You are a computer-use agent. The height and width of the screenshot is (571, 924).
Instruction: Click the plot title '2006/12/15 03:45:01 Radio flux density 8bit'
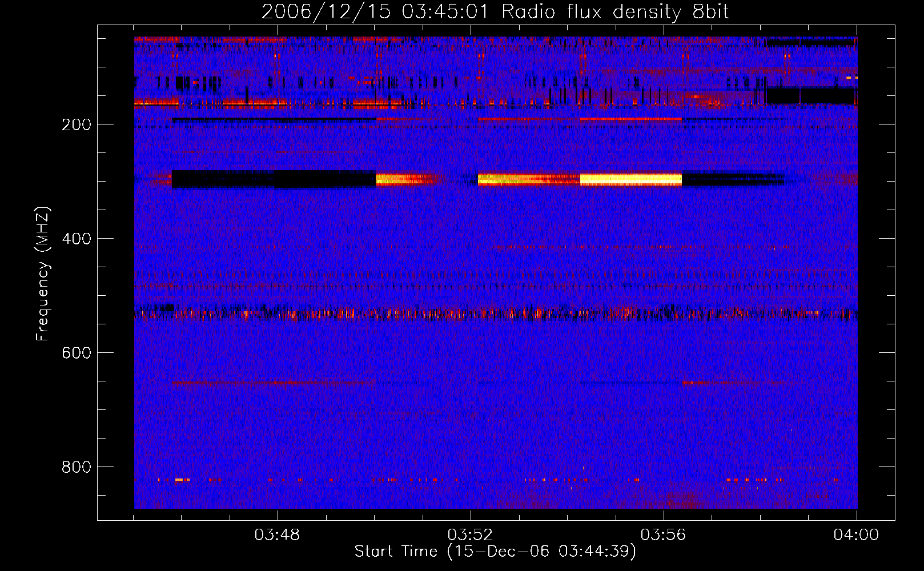(x=495, y=12)
